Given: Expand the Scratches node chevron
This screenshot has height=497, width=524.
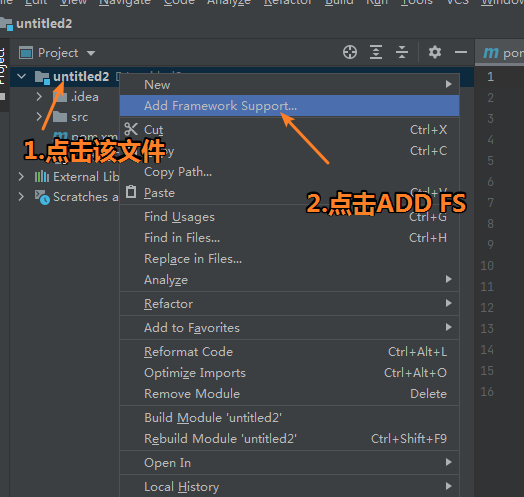Looking at the screenshot, I should (21, 197).
